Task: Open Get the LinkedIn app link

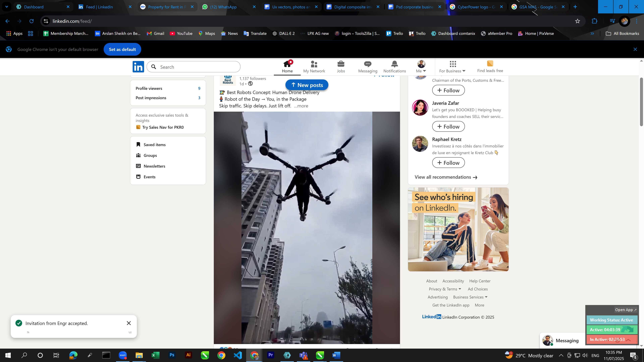Action: [x=451, y=305]
